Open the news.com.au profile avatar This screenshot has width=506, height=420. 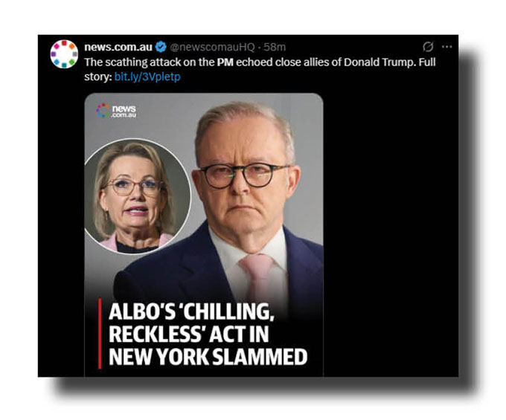[64, 54]
